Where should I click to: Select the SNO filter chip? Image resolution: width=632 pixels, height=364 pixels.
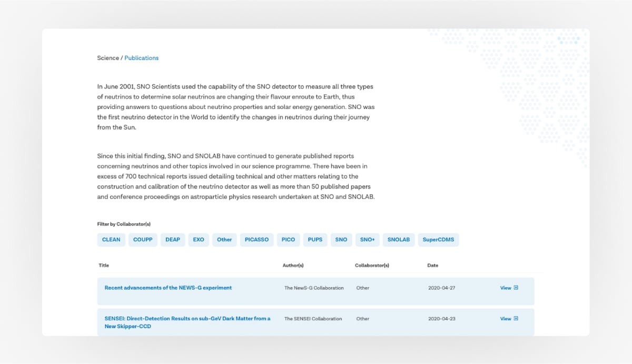point(341,240)
